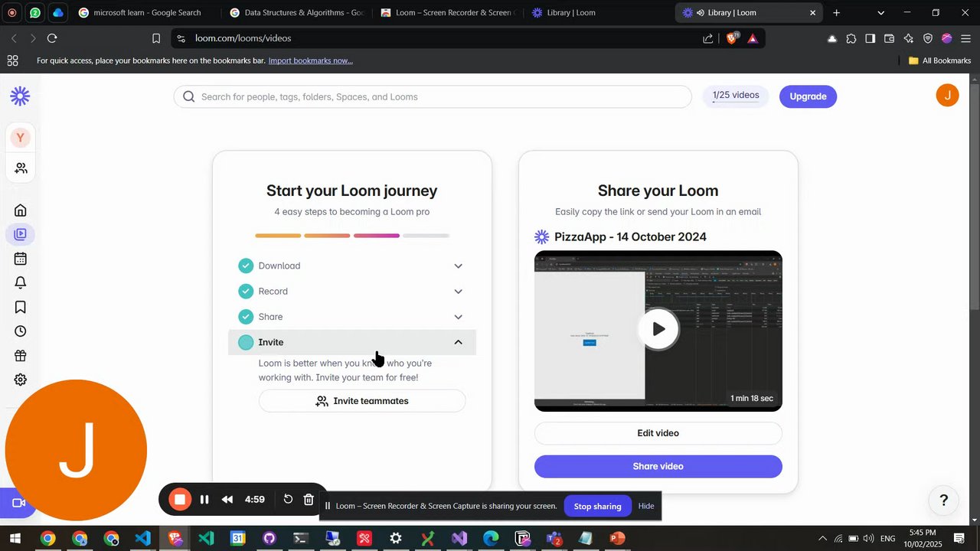Open the team members sidebar icon
Screen dimensions: 980x551
point(21,168)
